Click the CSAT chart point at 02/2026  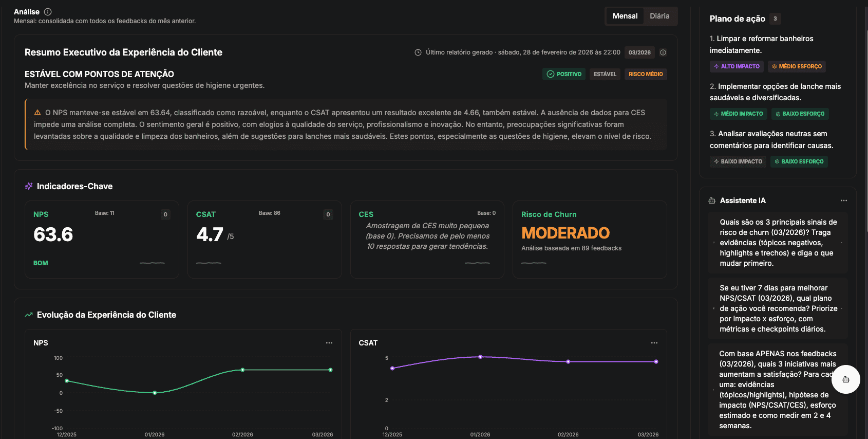click(x=568, y=362)
